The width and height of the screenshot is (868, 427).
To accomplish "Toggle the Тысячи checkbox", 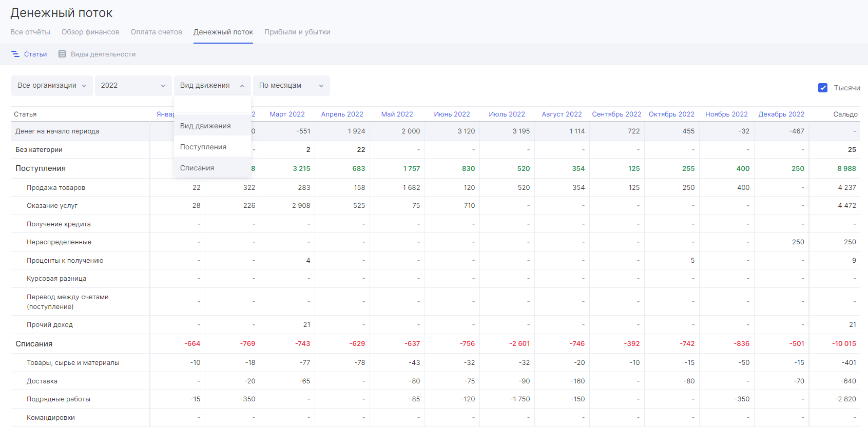I will click(823, 88).
